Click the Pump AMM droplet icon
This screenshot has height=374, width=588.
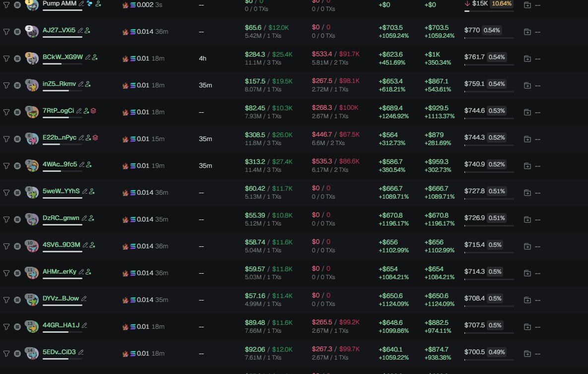tap(89, 3)
